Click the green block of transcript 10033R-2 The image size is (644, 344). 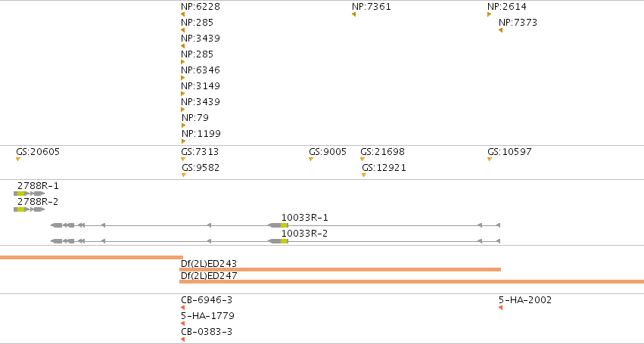point(285,241)
